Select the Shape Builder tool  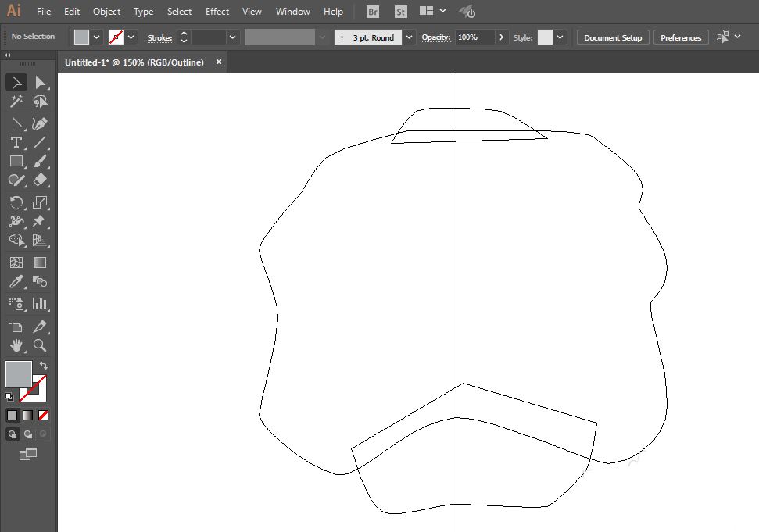coord(16,240)
